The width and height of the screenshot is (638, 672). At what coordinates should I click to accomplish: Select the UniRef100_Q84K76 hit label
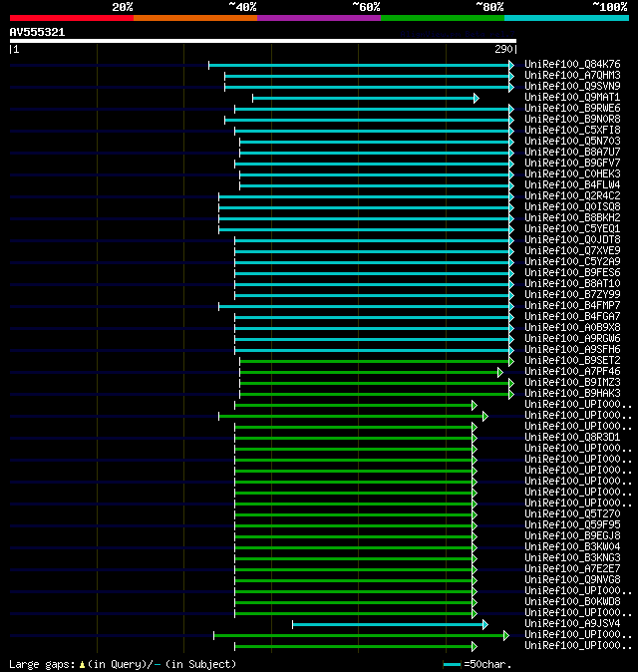click(x=572, y=64)
